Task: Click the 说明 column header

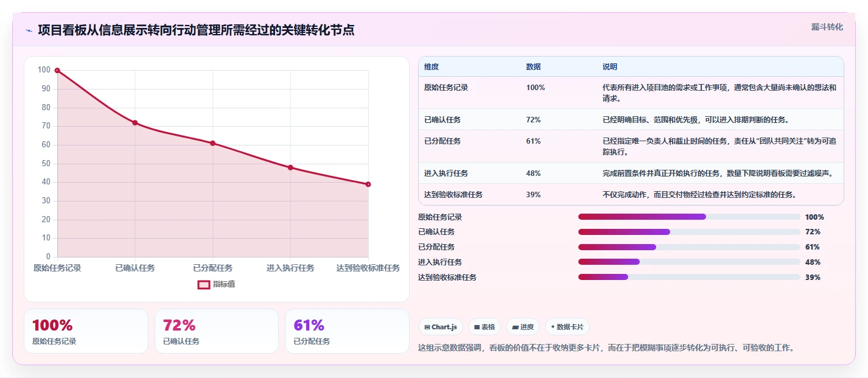Action: [610, 67]
